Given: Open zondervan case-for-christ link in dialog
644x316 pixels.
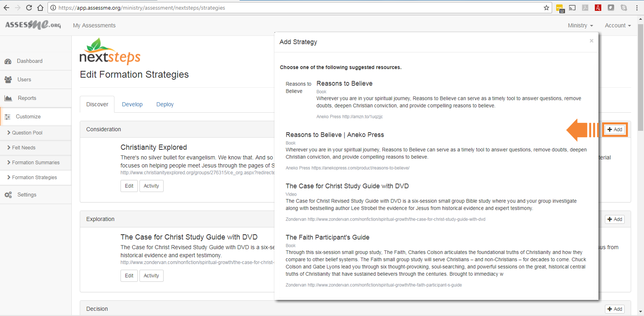Looking at the screenshot, I should [x=397, y=219].
